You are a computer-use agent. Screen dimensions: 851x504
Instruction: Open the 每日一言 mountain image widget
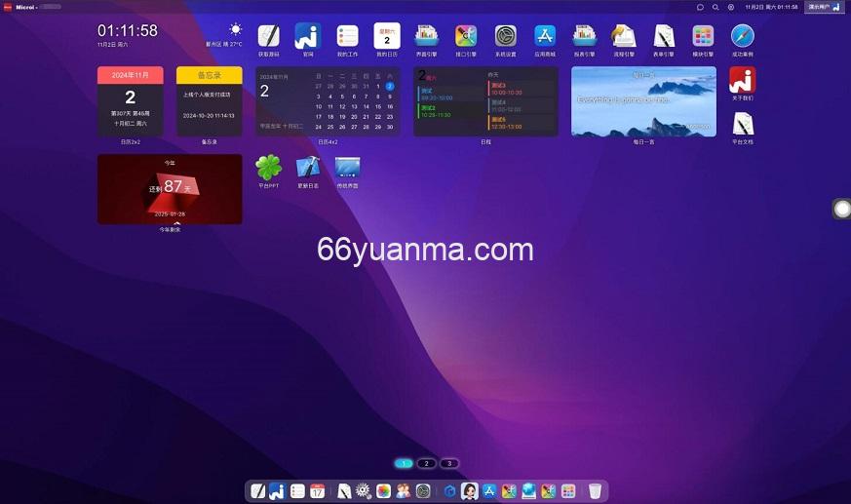tap(643, 101)
